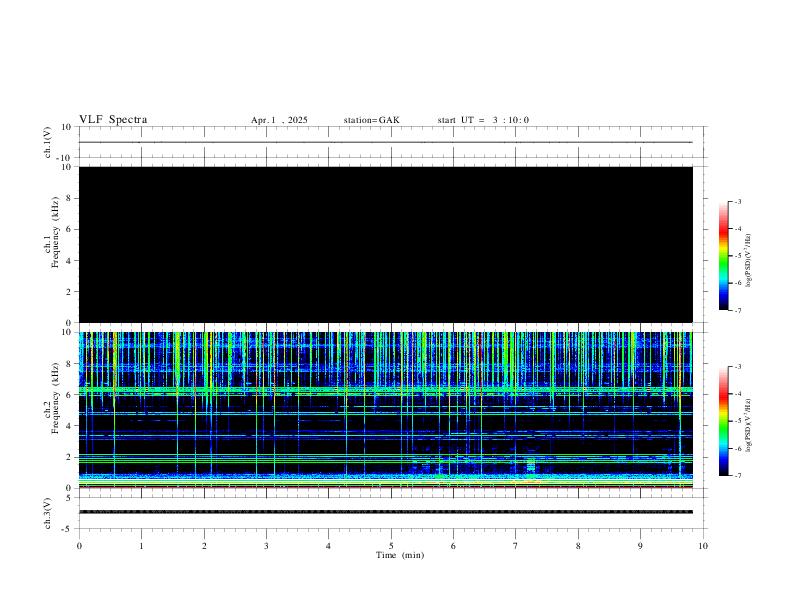
Task: Click tick label '10' on Time axis
Action: coord(703,546)
